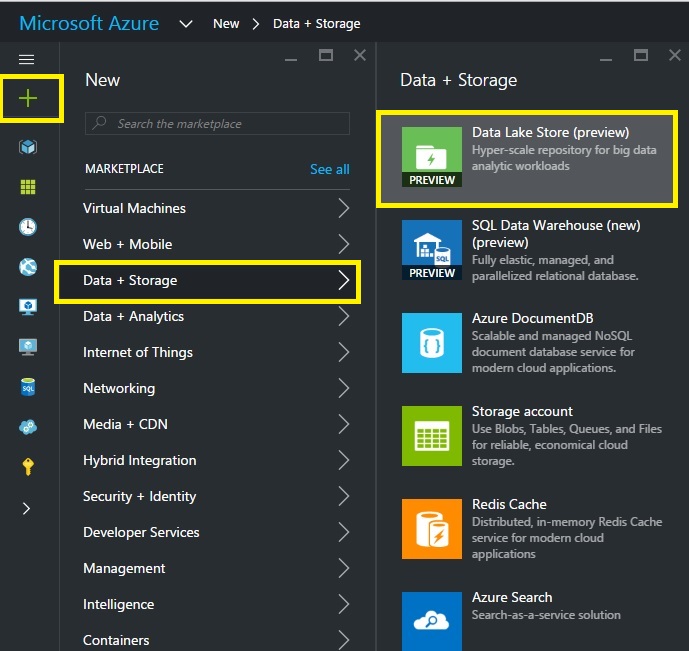Open the yellow key Subscriptions icon
The image size is (689, 651).
(x=28, y=467)
